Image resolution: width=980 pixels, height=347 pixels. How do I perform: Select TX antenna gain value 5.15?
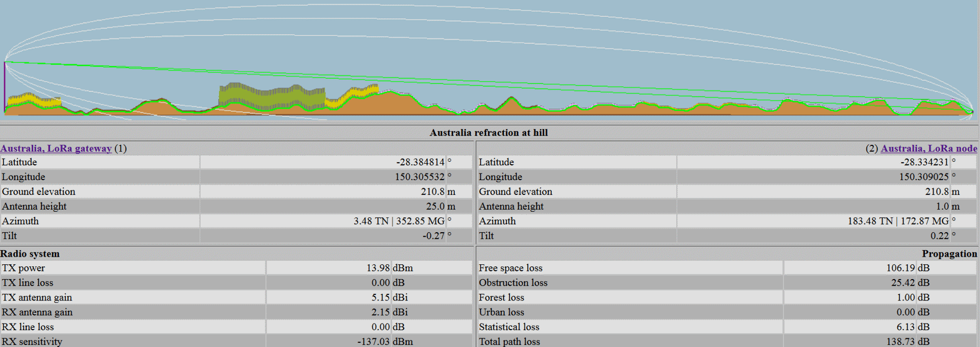(x=381, y=298)
